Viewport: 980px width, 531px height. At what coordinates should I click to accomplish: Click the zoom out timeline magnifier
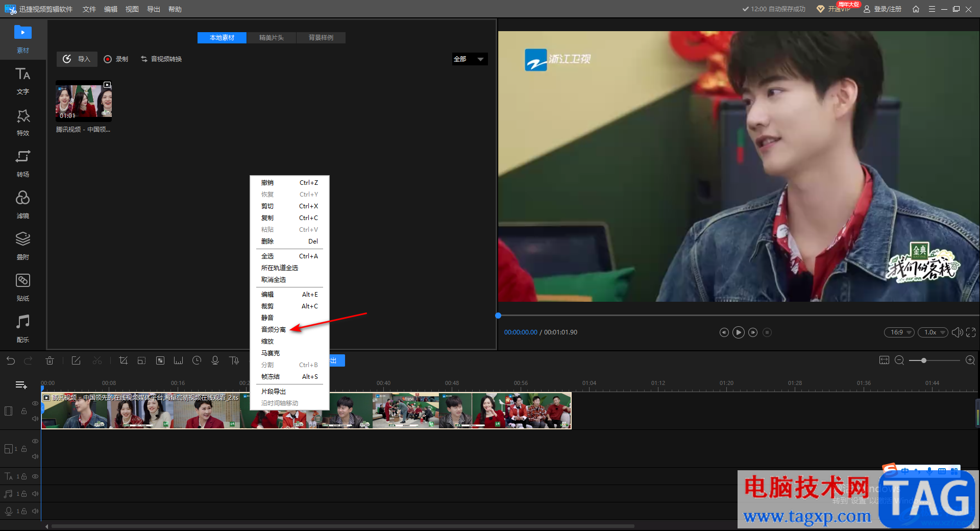point(899,360)
